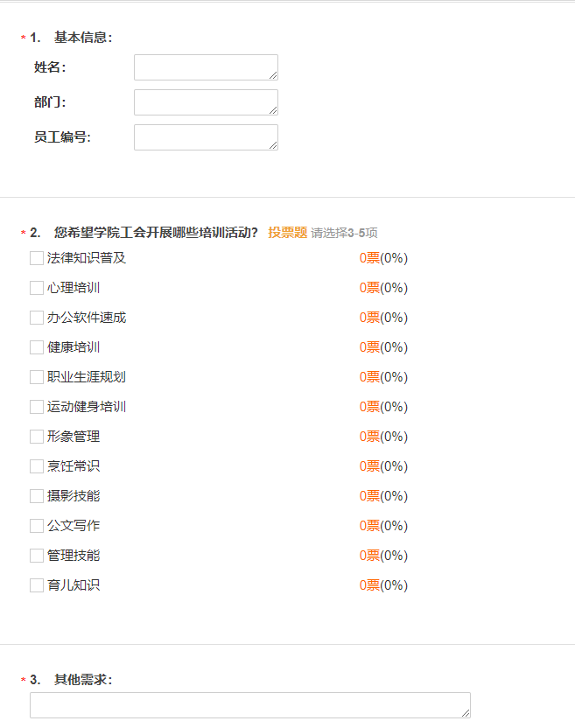Select 职业生涯规划 checkbox

(x=37, y=377)
